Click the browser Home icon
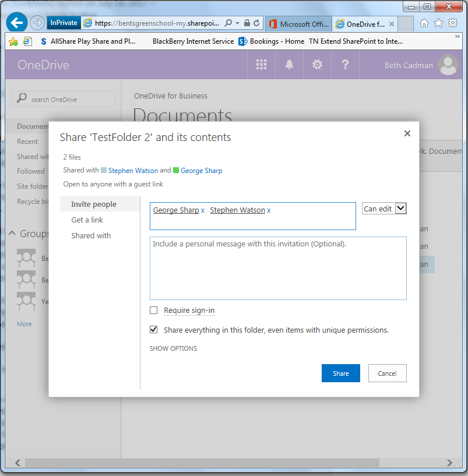Image resolution: width=468 pixels, height=476 pixels. click(424, 23)
